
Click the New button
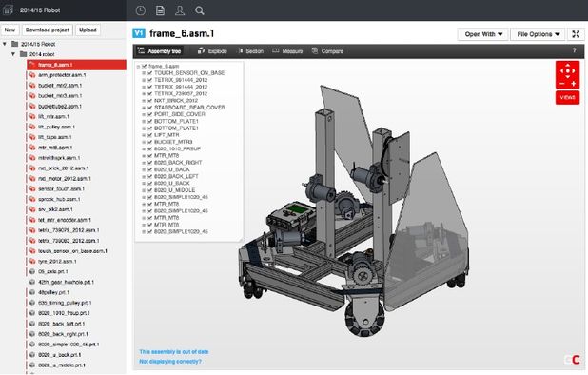(x=10, y=30)
